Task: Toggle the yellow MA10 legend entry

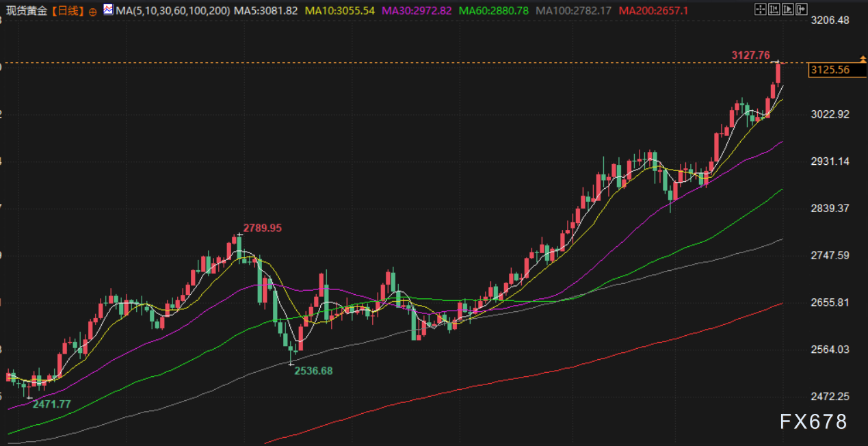Action: coord(341,11)
